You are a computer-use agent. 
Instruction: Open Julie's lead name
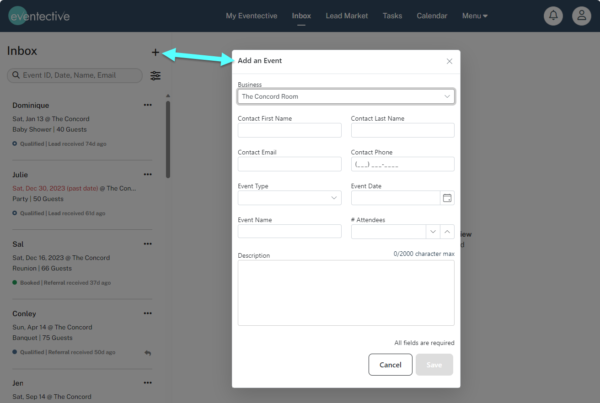tap(20, 175)
